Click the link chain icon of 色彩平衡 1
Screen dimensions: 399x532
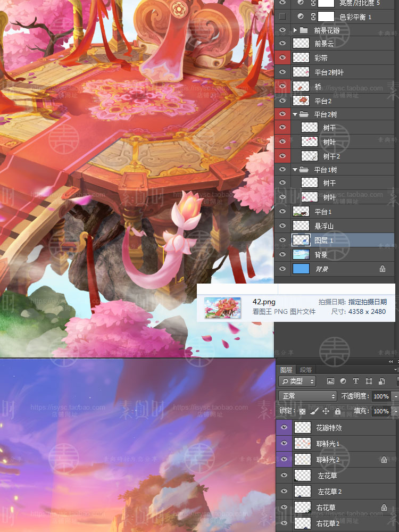[313, 16]
